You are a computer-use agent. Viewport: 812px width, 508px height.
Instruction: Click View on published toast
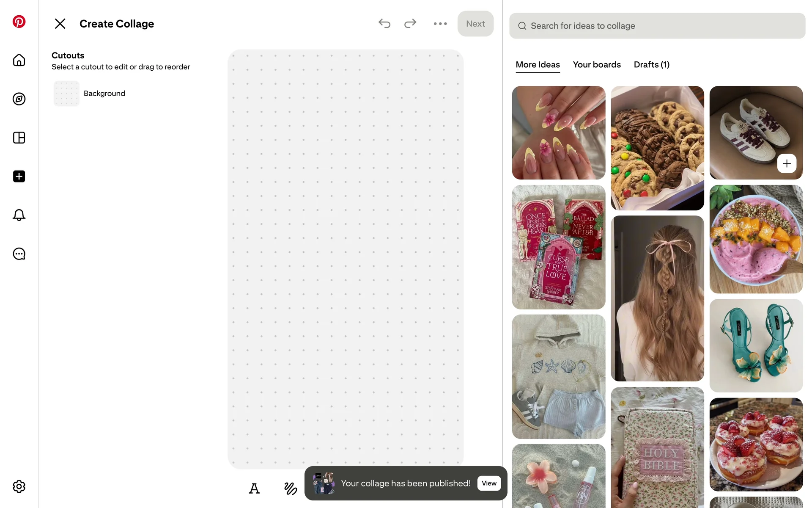point(489,483)
